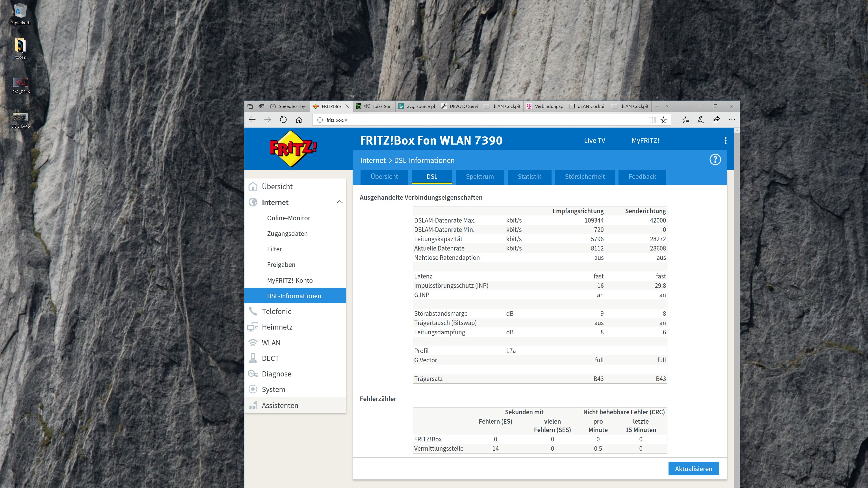Switch to the Spektrum tab
This screenshot has height=488, width=868.
[x=479, y=177]
